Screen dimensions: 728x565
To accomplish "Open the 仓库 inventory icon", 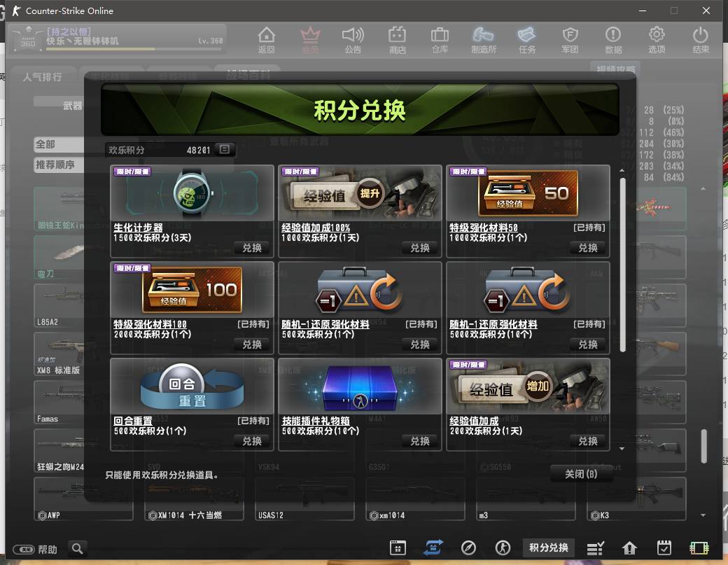I will point(440,40).
